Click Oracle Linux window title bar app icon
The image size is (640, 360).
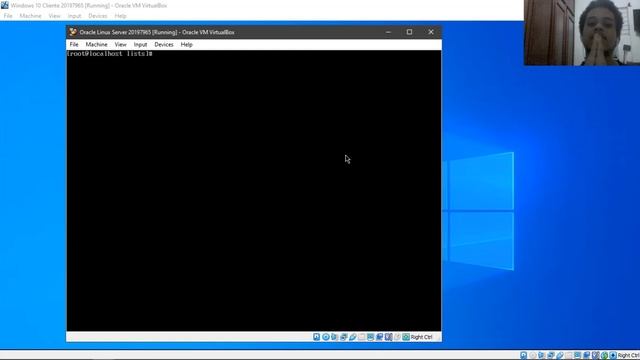(73, 32)
